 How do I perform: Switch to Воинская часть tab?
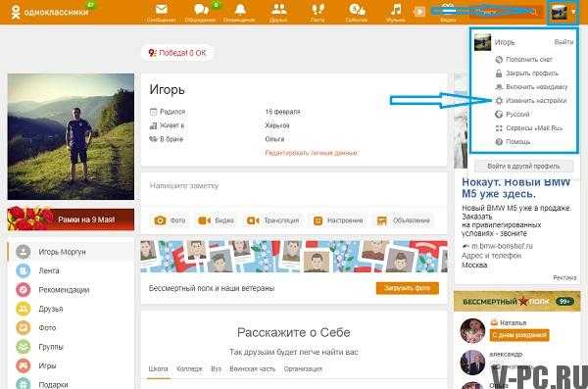coord(253,368)
